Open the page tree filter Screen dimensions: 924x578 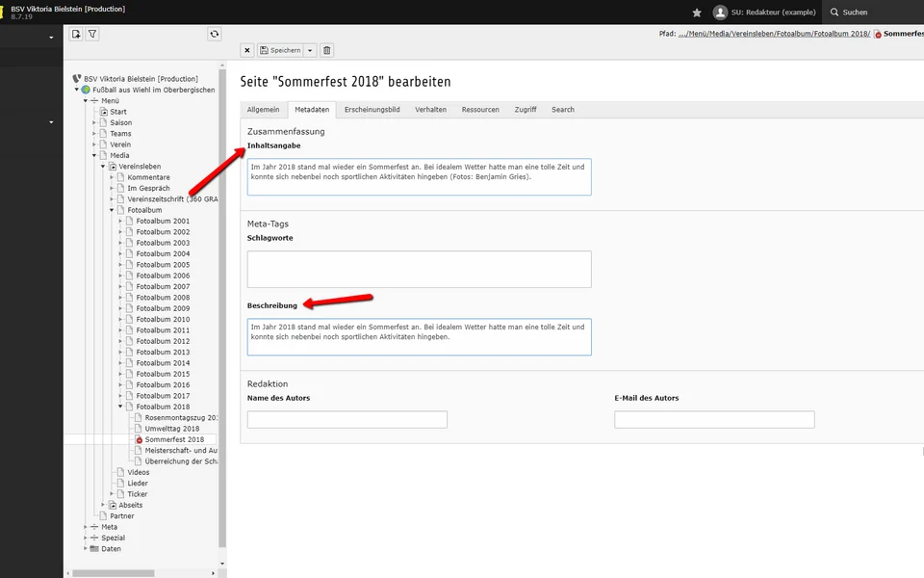pos(92,34)
